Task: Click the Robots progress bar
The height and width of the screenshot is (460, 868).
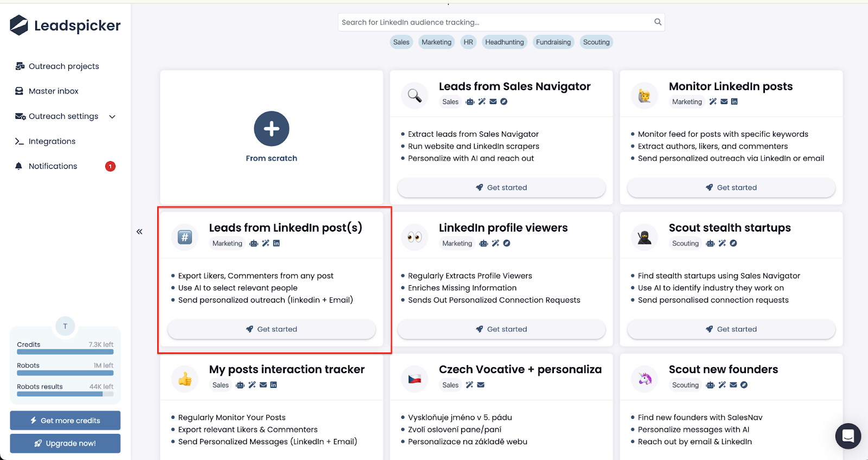Action: point(65,373)
